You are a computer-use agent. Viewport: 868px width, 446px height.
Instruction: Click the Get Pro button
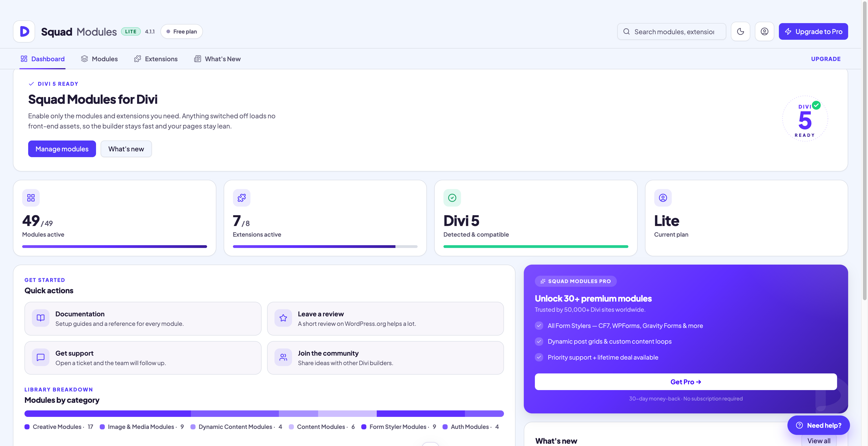(686, 382)
